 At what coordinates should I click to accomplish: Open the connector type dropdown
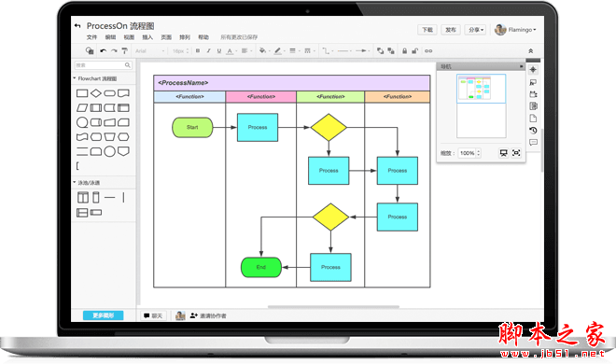tap(328, 50)
